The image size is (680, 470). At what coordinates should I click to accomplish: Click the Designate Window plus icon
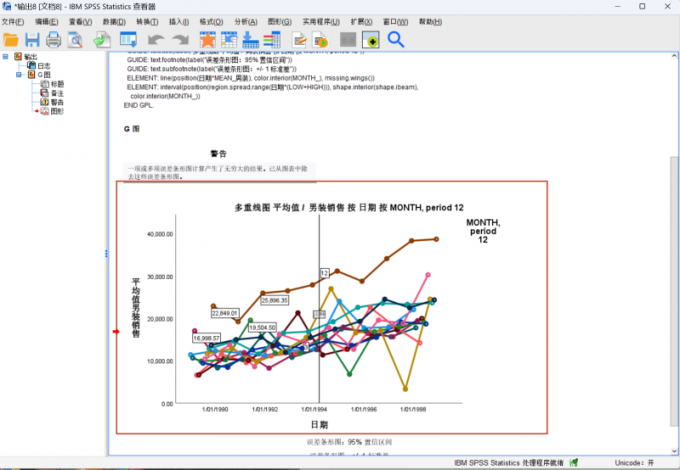click(371, 40)
